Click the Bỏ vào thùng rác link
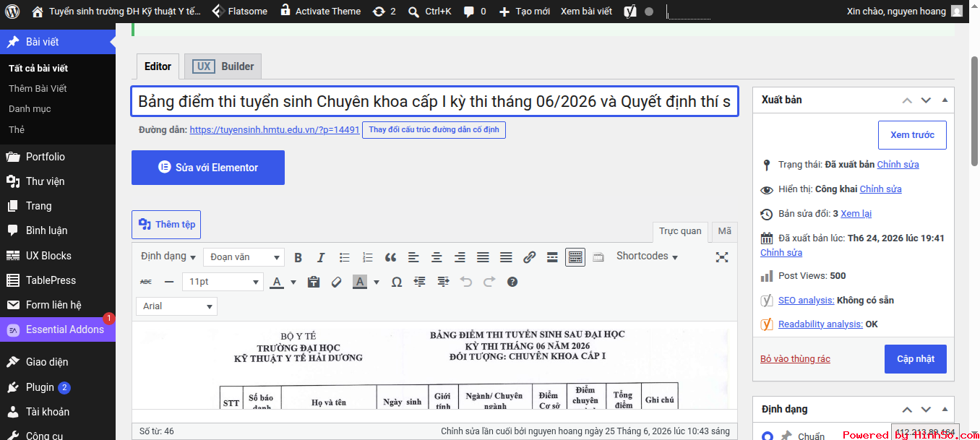This screenshot has height=440, width=980. click(795, 359)
